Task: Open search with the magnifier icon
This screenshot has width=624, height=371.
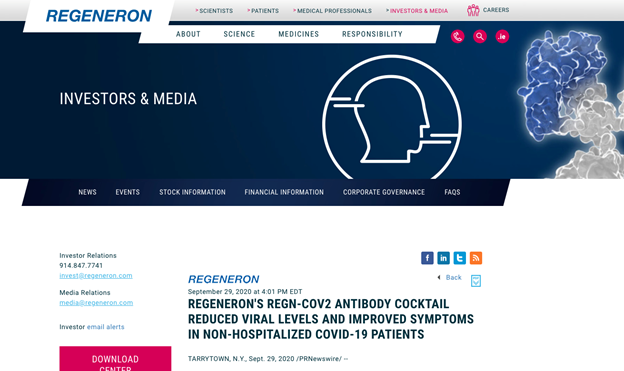Action: tap(480, 37)
